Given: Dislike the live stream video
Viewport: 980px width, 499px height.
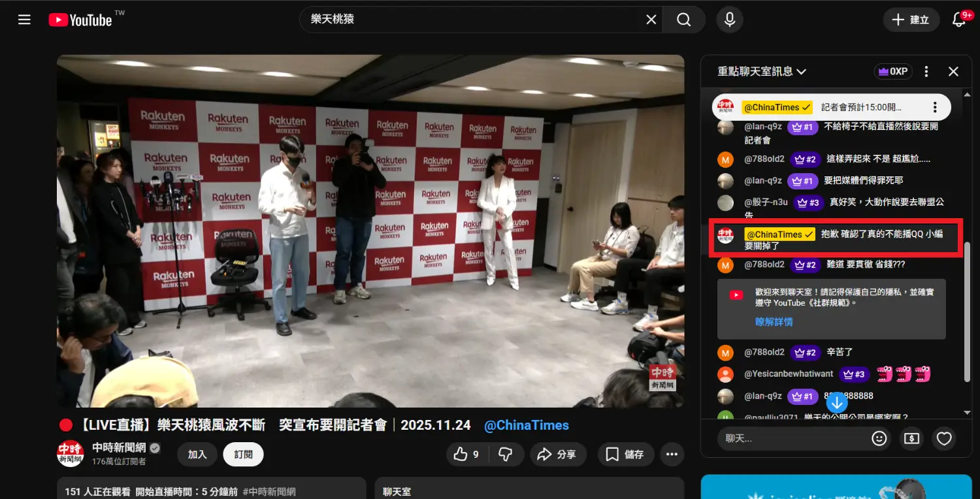Looking at the screenshot, I should pyautogui.click(x=505, y=455).
